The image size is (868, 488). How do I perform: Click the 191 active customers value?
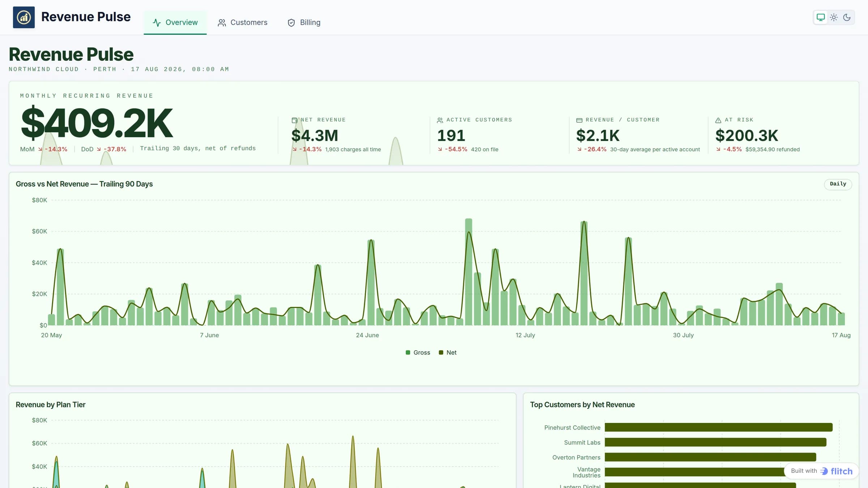451,136
